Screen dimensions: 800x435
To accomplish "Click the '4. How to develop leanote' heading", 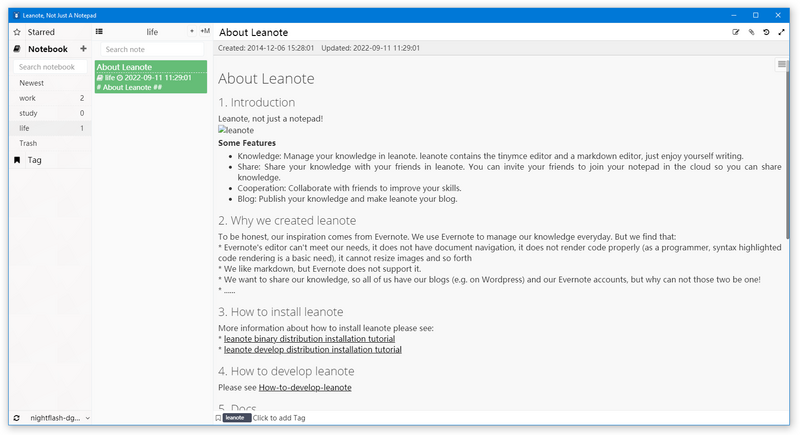I will pos(286,371).
